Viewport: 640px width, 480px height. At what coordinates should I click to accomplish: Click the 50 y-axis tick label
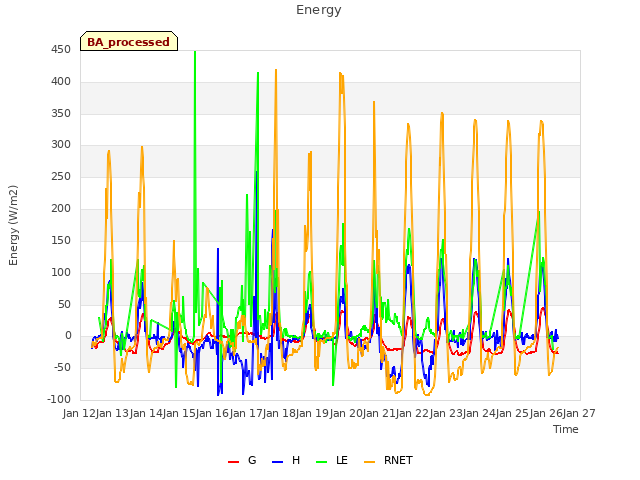pyautogui.click(x=64, y=304)
